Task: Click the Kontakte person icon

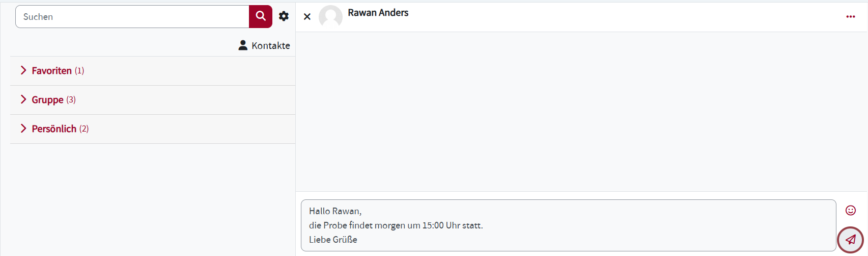Action: [x=243, y=45]
